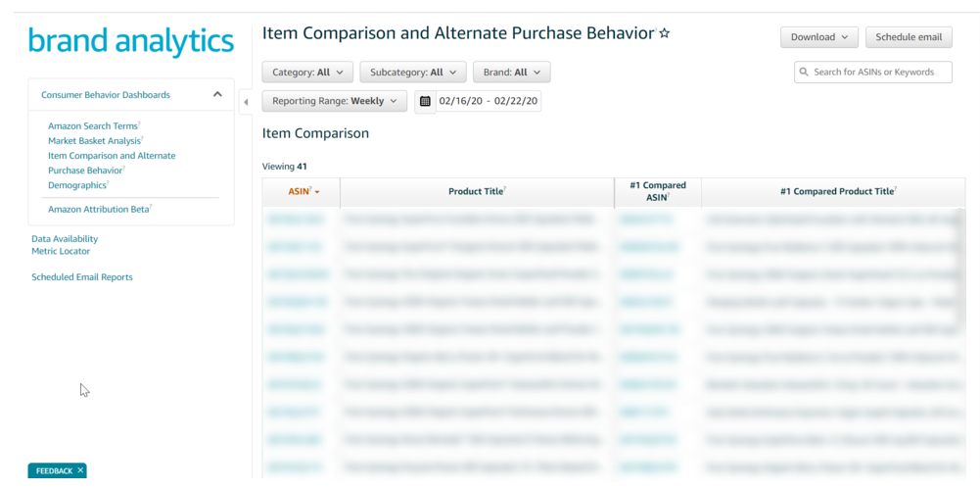
Task: Go to Market Basket Analysis
Action: 96,141
